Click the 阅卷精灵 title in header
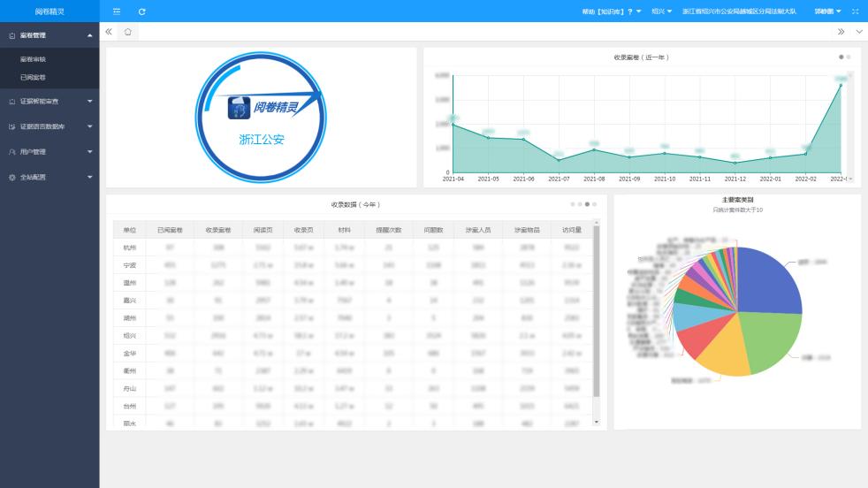 pos(49,11)
